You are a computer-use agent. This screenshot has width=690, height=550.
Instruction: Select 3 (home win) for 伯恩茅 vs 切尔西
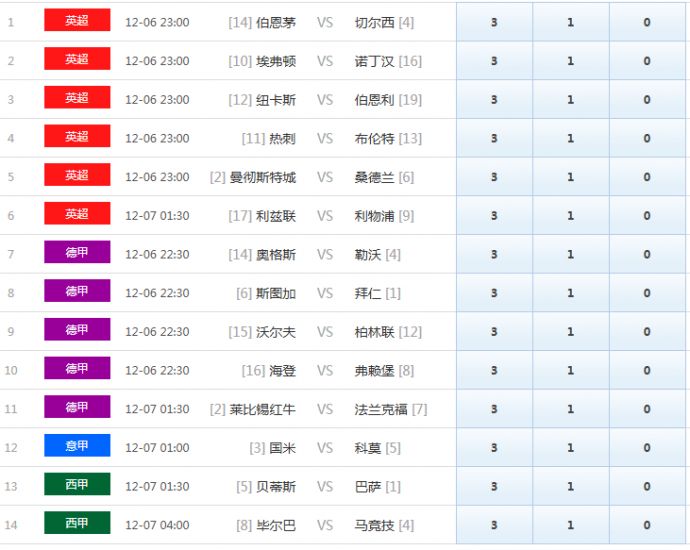coord(494,22)
